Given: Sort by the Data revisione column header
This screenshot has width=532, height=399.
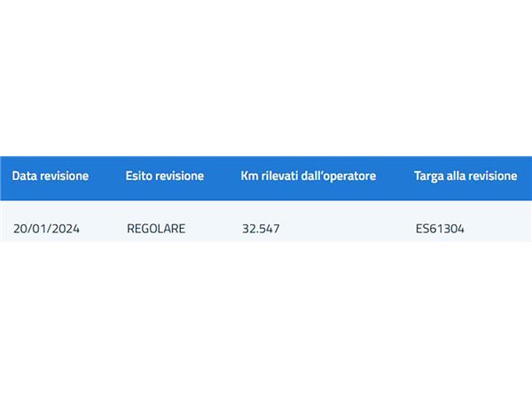Looking at the screenshot, I should 51,176.
